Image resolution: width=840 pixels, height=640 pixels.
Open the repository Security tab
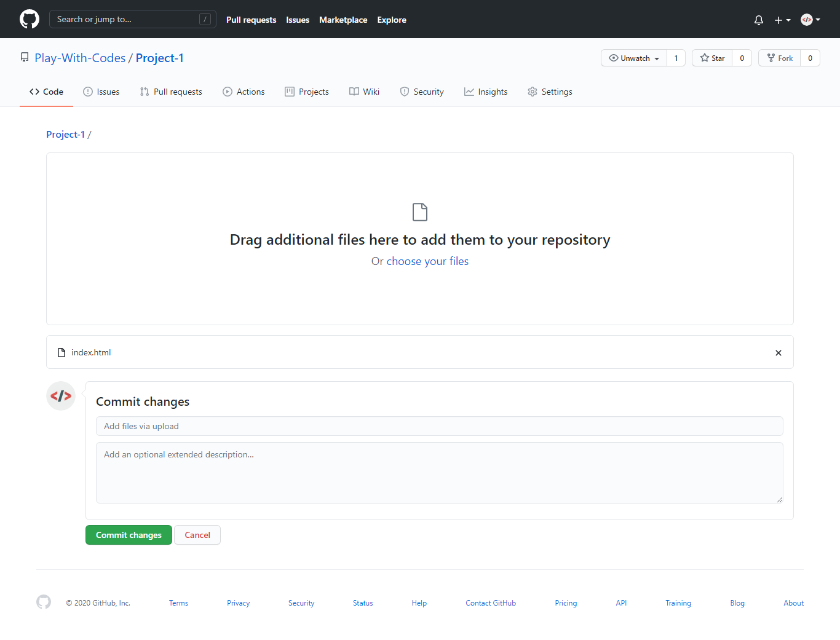pyautogui.click(x=422, y=92)
